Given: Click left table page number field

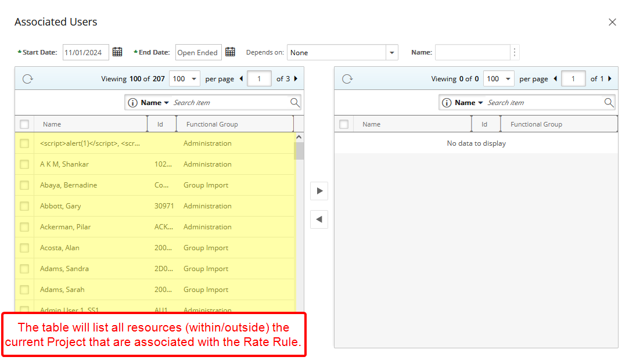Looking at the screenshot, I should coord(259,78).
